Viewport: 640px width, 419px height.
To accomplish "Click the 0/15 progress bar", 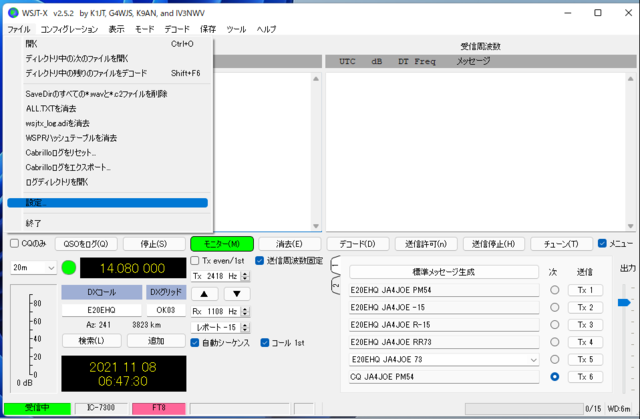I will (x=524, y=408).
